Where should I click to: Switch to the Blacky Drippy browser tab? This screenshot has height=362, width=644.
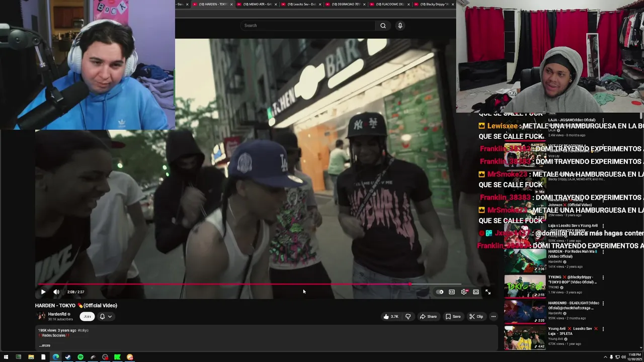434,4
